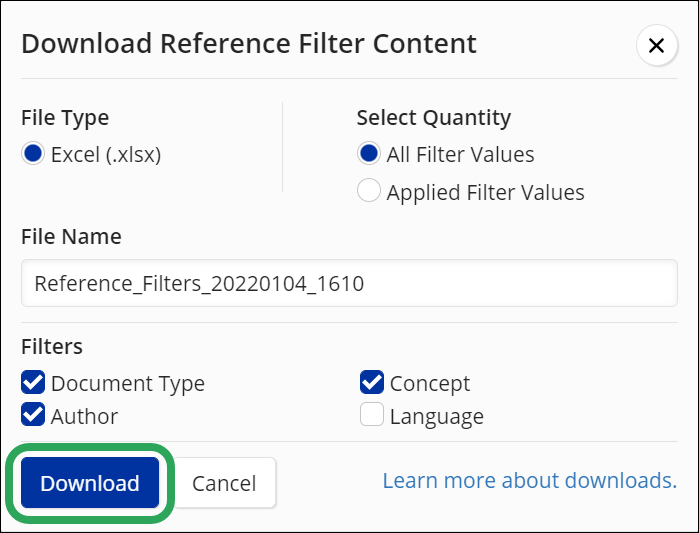Screen dimensions: 699x533
Task: Open Learn more about downloads link
Action: click(x=530, y=480)
